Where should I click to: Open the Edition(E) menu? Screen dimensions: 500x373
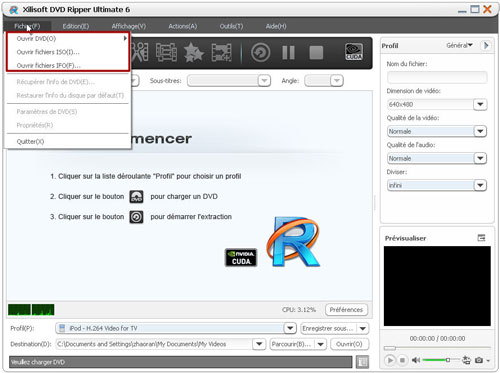pyautogui.click(x=76, y=26)
